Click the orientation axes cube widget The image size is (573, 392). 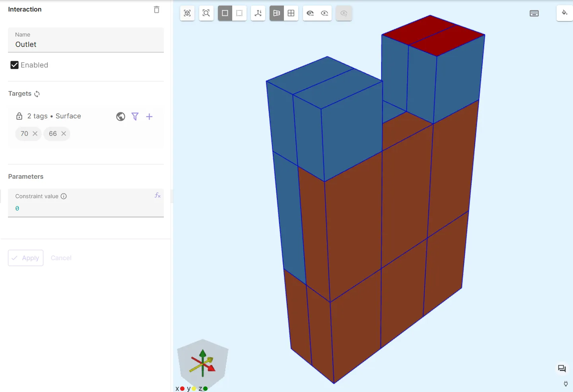203,365
